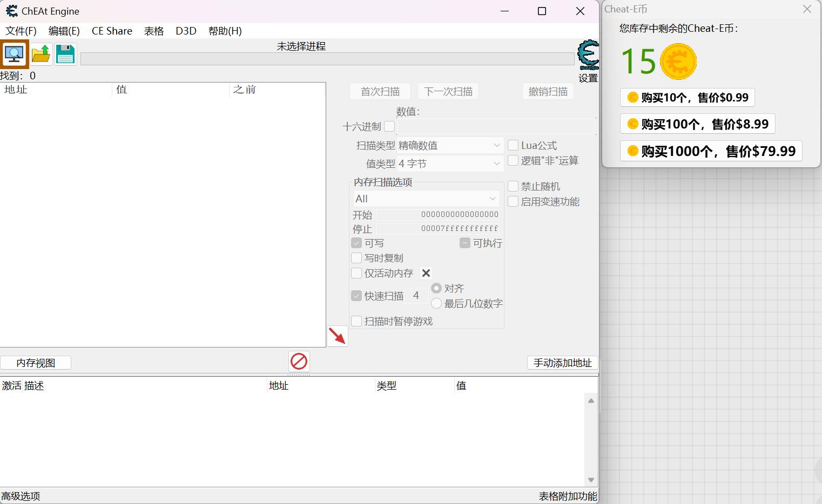Open a cheat table via the folder icon
This screenshot has width=822, height=504.
41,54
